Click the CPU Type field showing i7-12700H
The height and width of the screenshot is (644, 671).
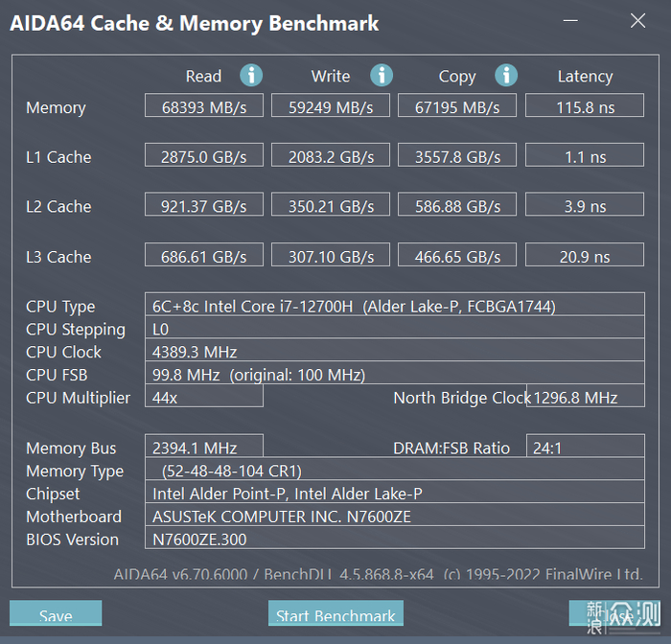[394, 307]
